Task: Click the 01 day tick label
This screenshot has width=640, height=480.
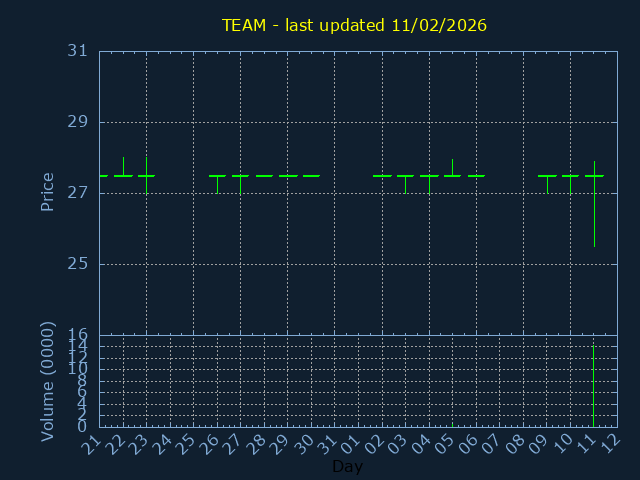Action: coord(351,443)
